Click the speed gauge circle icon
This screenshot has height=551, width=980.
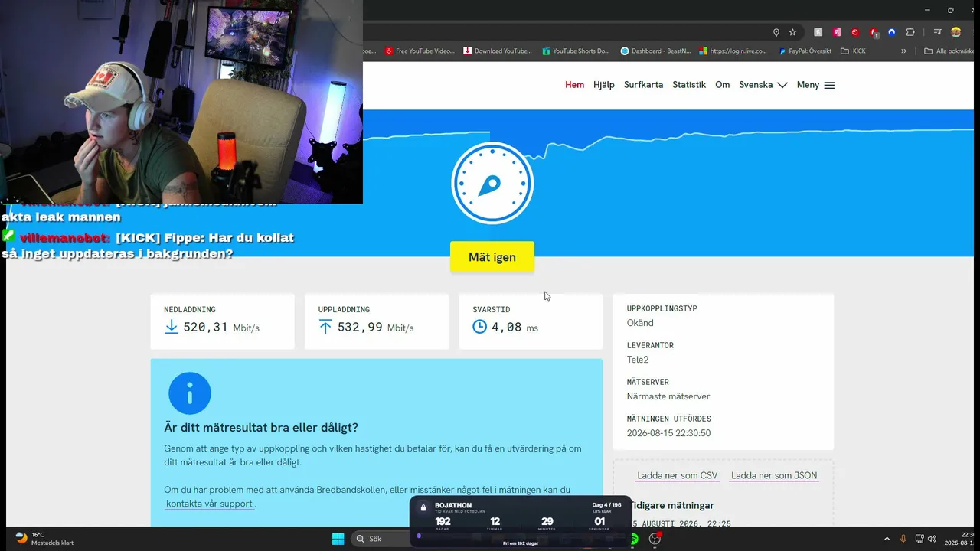pos(492,184)
